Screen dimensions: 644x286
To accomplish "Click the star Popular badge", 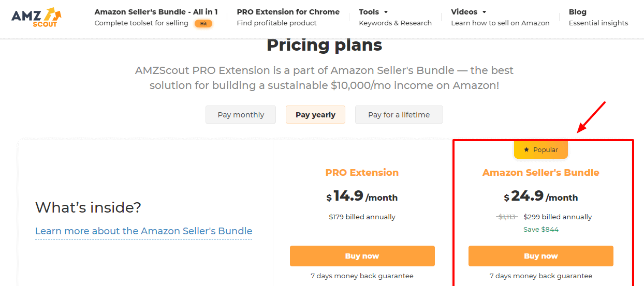I will (541, 149).
